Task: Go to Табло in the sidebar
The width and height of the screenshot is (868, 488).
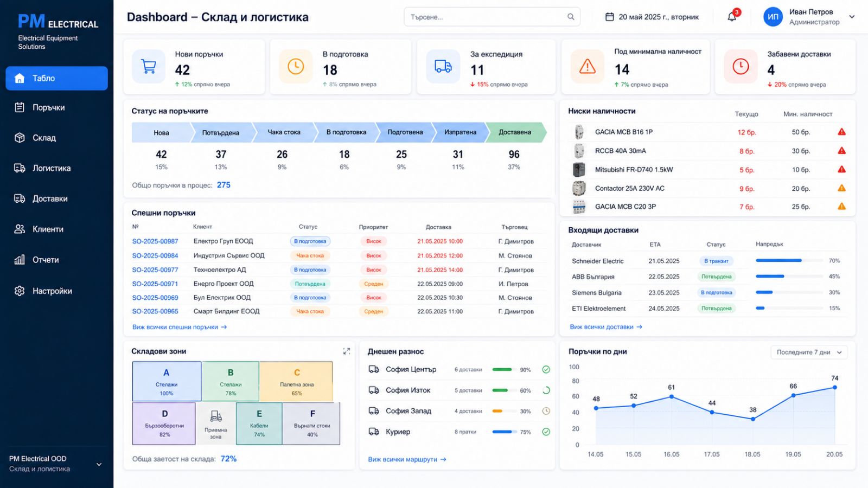Action: click(x=56, y=78)
